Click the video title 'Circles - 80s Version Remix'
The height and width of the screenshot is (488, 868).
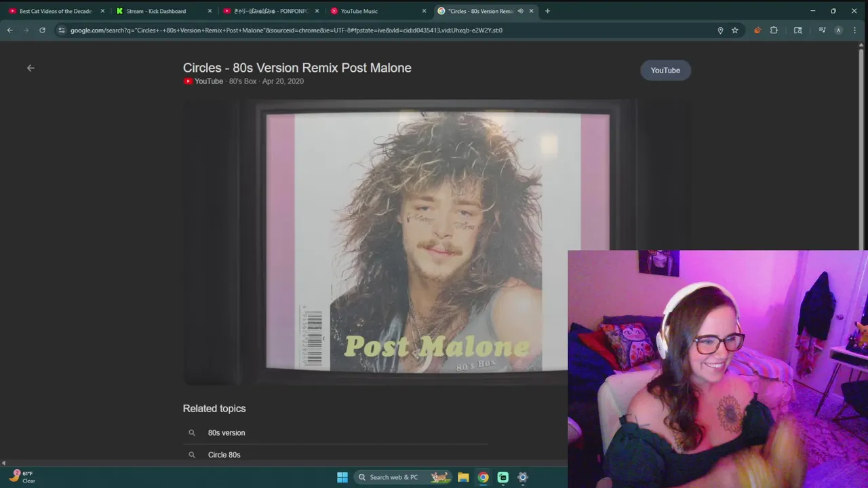click(x=297, y=68)
